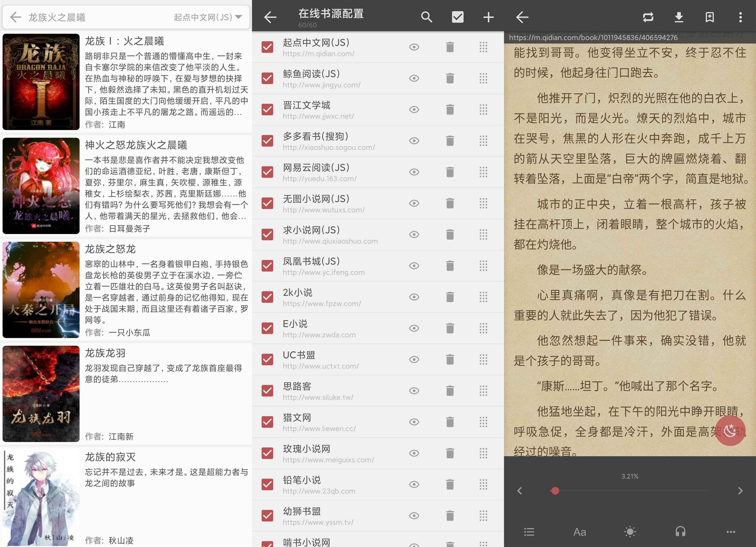Add a new book source with plus icon
756x547 pixels.
point(488,17)
